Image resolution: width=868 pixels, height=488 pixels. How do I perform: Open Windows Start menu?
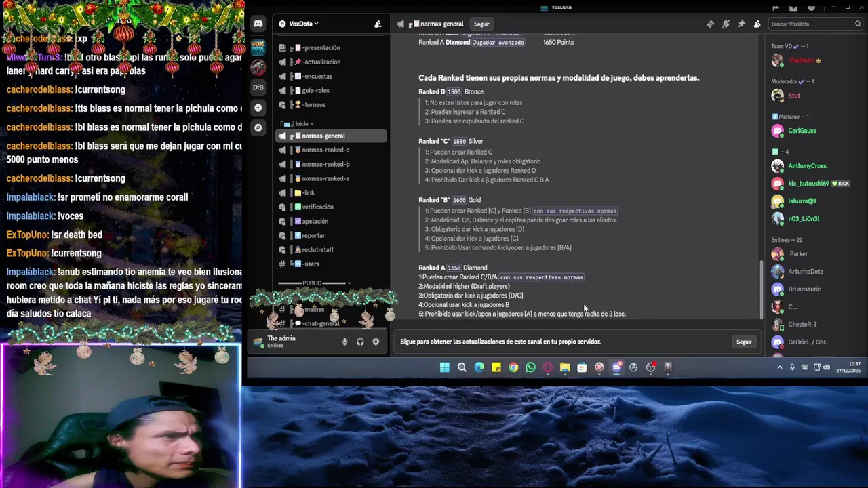pyautogui.click(x=444, y=367)
